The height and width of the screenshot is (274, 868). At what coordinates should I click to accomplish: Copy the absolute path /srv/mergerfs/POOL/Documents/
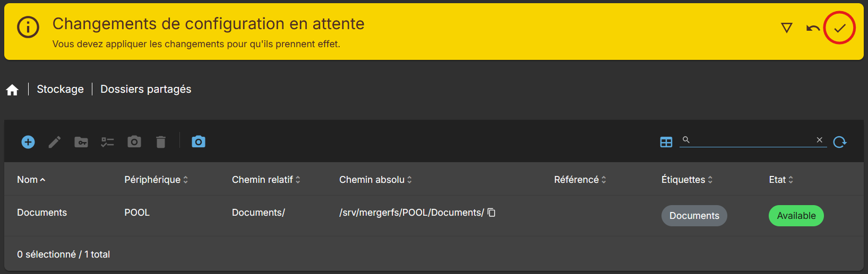492,213
